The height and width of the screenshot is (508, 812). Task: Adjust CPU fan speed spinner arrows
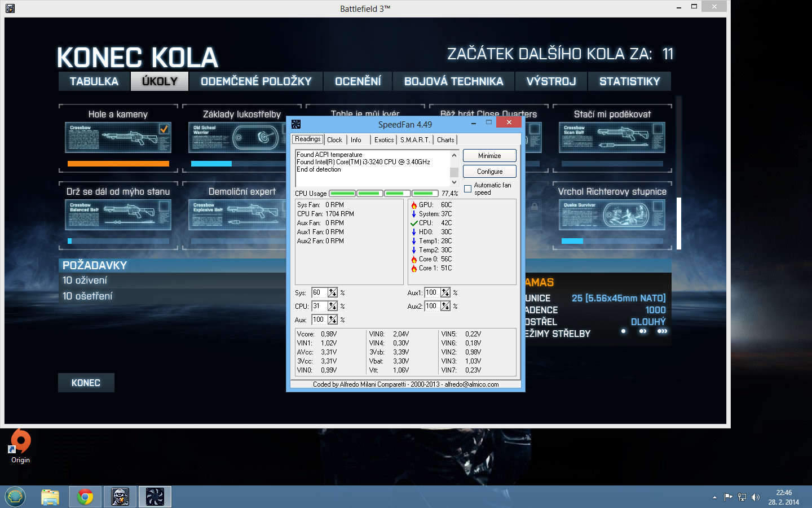pos(333,306)
